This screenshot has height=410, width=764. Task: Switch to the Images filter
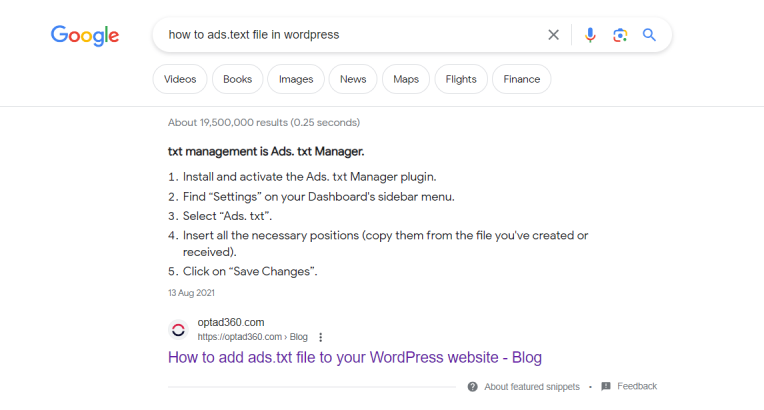pyautogui.click(x=296, y=79)
